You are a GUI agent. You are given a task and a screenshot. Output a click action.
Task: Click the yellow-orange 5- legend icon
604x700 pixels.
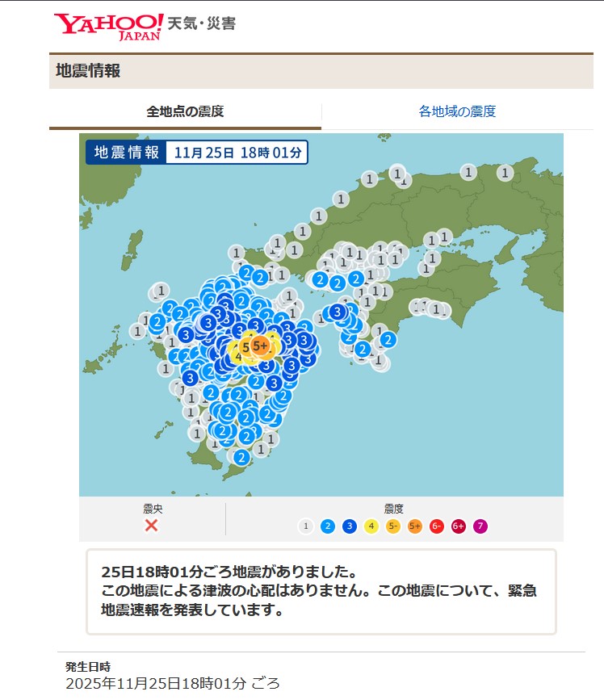coord(392,526)
